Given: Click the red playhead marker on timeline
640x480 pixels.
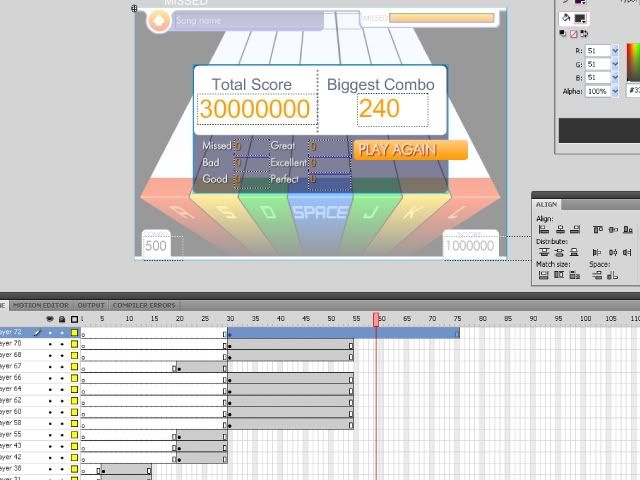Looking at the screenshot, I should pos(376,320).
